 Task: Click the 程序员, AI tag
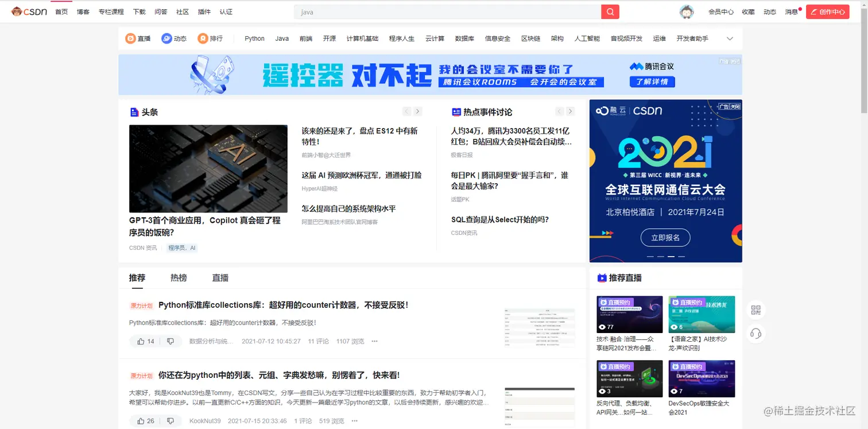tap(182, 248)
